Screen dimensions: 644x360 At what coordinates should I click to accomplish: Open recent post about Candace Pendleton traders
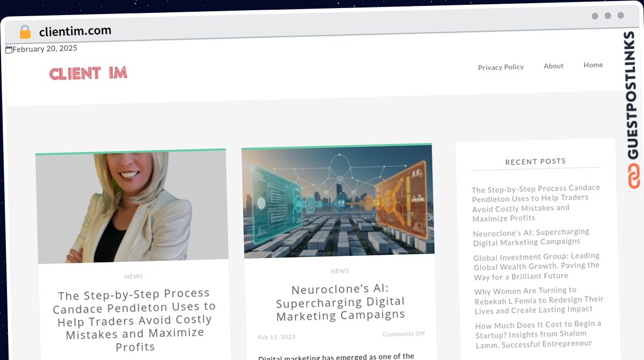[536, 203]
